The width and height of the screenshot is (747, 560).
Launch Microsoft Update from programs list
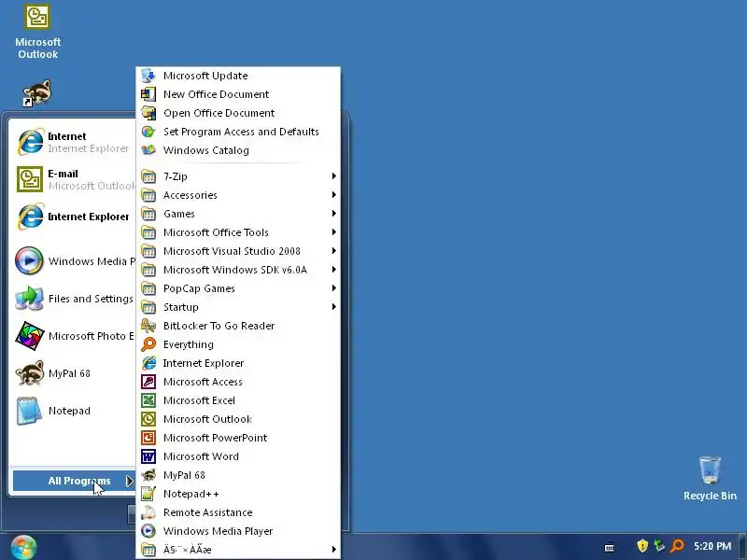click(238, 76)
